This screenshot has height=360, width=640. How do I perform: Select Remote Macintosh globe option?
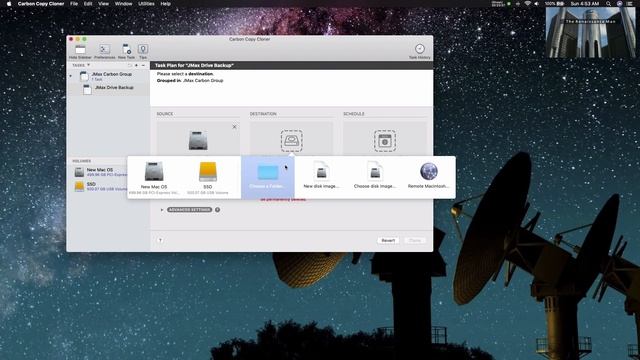pos(429,175)
